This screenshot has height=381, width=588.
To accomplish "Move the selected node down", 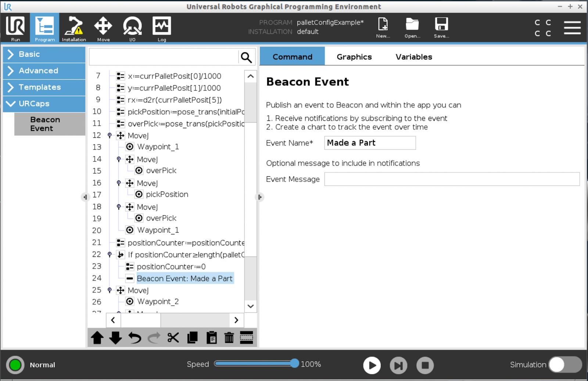I will [115, 338].
